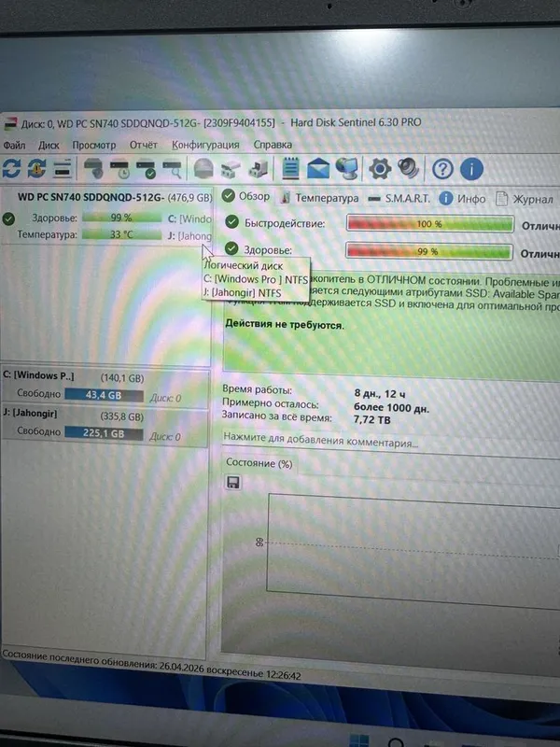This screenshot has width=560, height=747.
Task: Click the Windows Start button on taskbar
Action: 359,740
